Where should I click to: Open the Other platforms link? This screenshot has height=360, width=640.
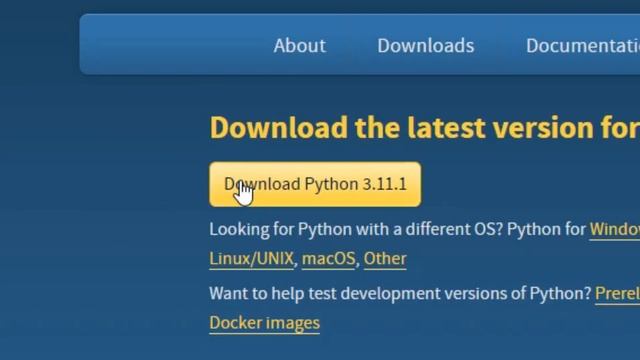click(385, 259)
